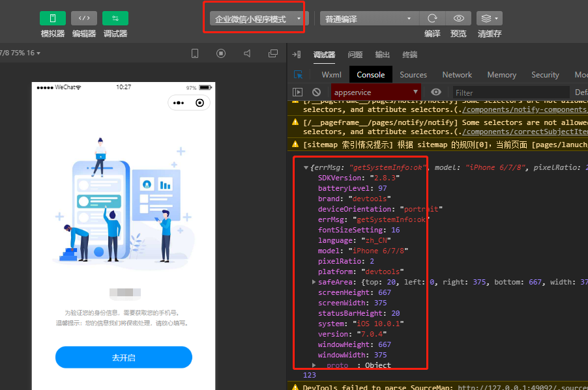Open the 普通编译 compile mode dropdown
Viewport: 588px width, 390px height.
click(x=368, y=19)
